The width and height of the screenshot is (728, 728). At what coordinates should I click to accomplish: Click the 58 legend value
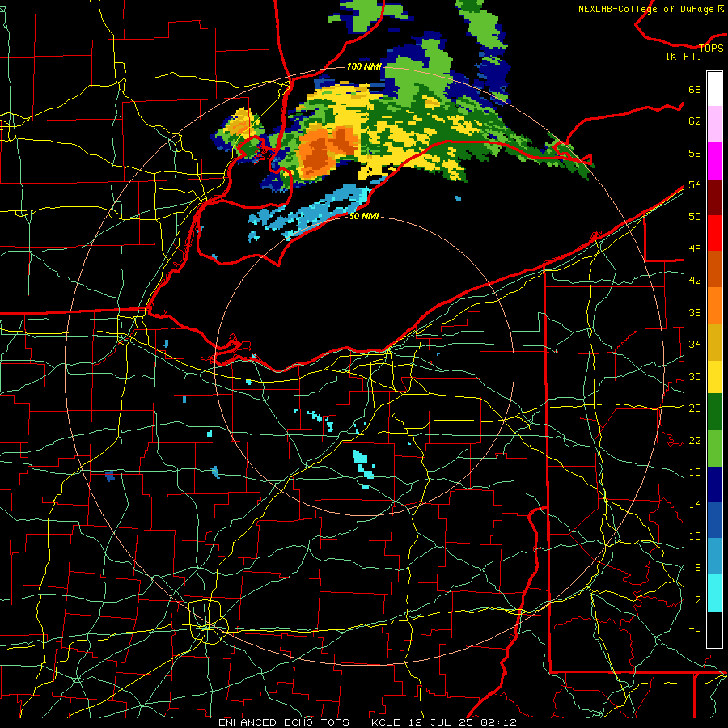(x=695, y=153)
